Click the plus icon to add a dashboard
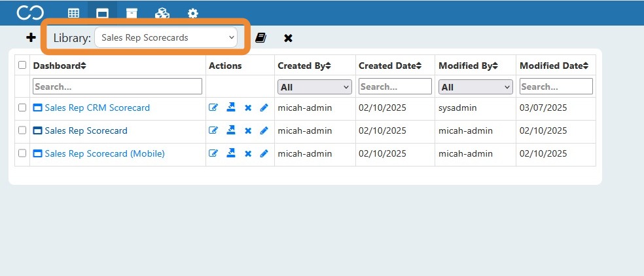The image size is (644, 276). (x=31, y=38)
